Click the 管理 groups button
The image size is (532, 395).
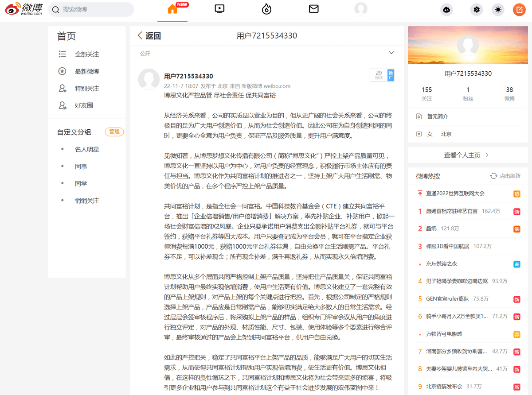pos(114,132)
